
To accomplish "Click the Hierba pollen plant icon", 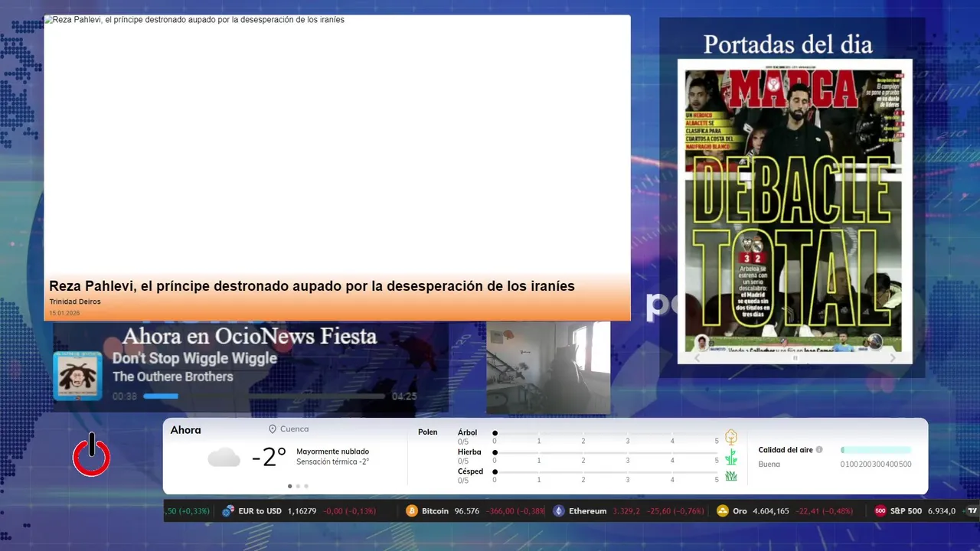I will pos(731,457).
